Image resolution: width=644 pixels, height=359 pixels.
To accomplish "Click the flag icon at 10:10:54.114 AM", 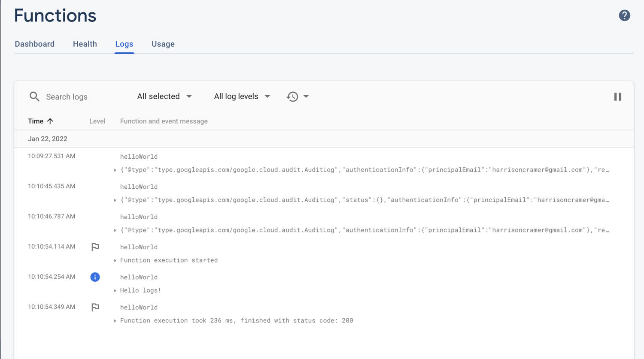I will click(x=95, y=247).
